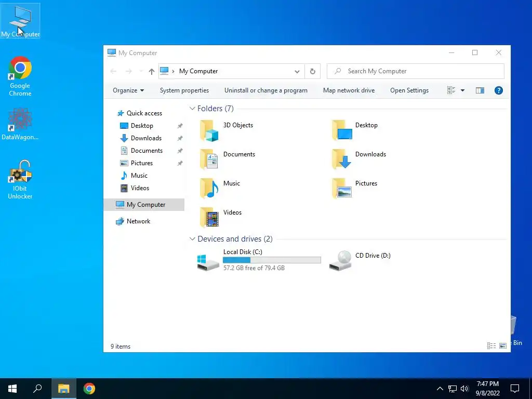Collapse the Folders (7) group
532x399 pixels.
tap(192, 108)
